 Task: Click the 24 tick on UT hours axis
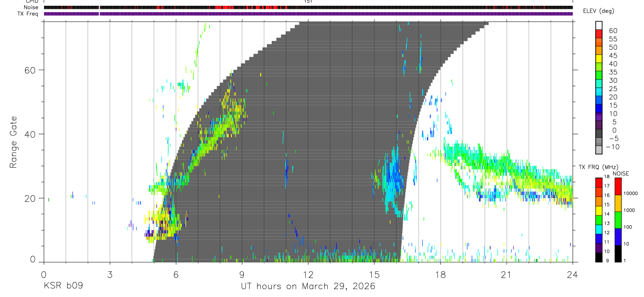573,274
